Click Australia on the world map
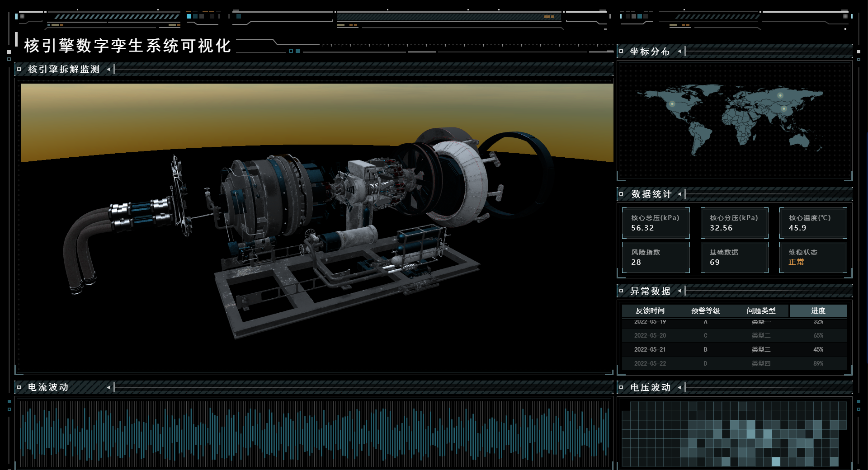This screenshot has height=470, width=868. [800, 141]
